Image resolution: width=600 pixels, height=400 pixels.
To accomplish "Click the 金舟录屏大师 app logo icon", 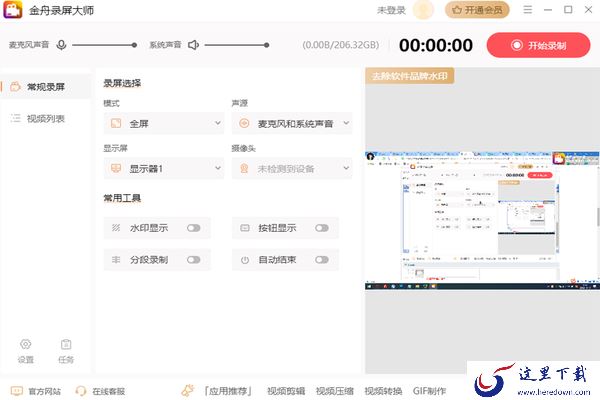I will coord(13,10).
